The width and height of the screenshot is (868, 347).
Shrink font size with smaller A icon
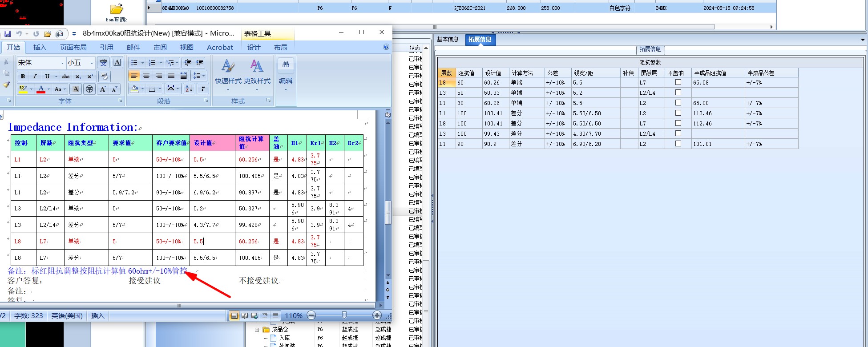114,89
